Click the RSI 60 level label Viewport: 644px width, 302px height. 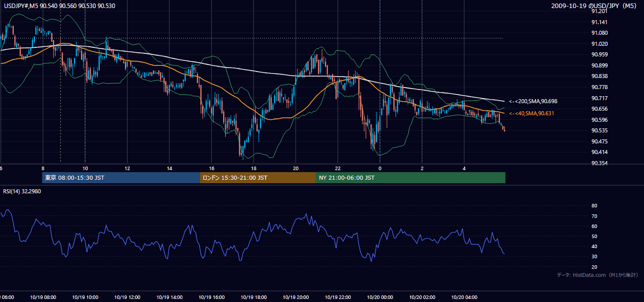[594, 226]
